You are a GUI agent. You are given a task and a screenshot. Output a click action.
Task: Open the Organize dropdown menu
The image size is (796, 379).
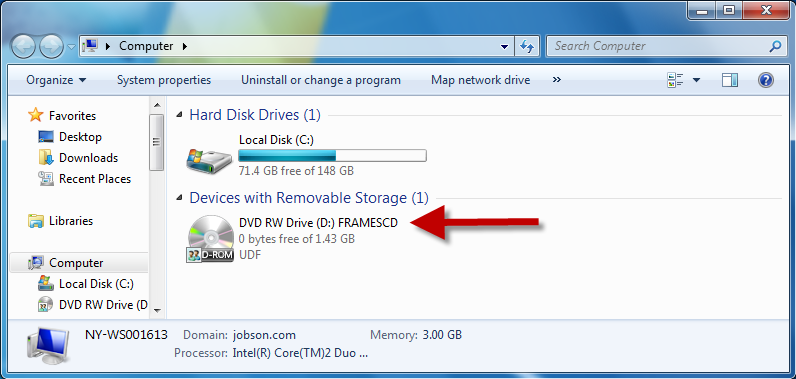point(56,80)
